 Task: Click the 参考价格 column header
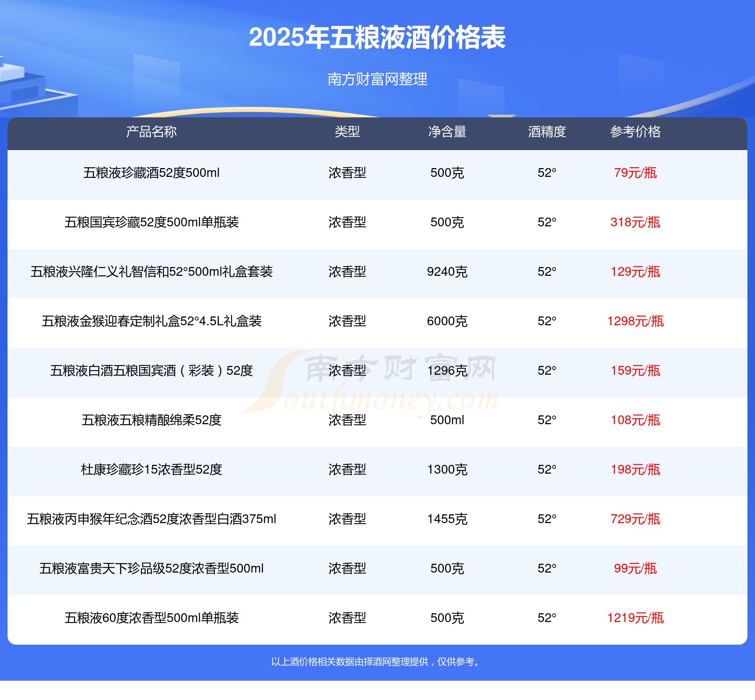click(635, 132)
